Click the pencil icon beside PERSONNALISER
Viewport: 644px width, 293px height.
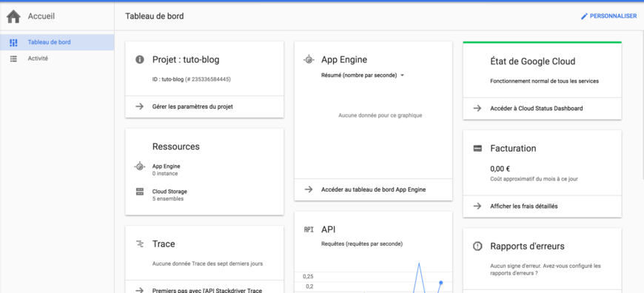584,16
